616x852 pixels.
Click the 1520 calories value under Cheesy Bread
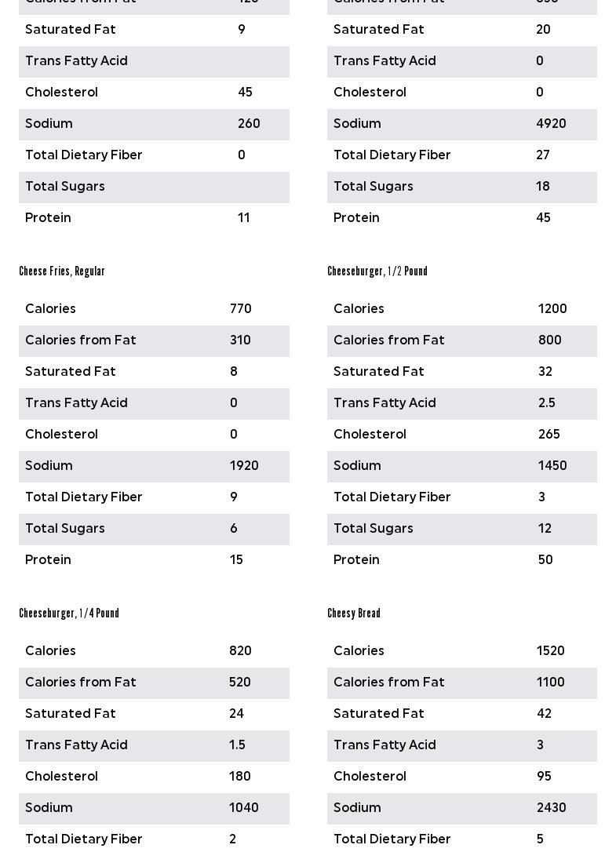[551, 651]
